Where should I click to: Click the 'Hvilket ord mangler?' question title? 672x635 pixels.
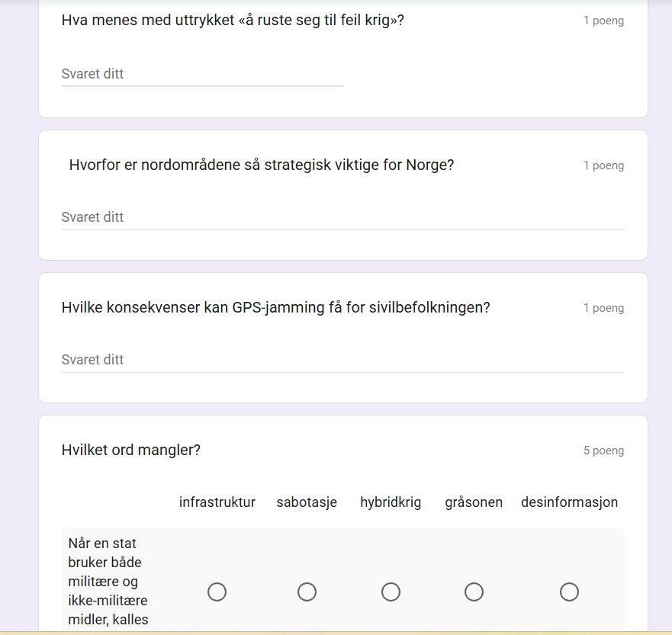click(x=131, y=451)
